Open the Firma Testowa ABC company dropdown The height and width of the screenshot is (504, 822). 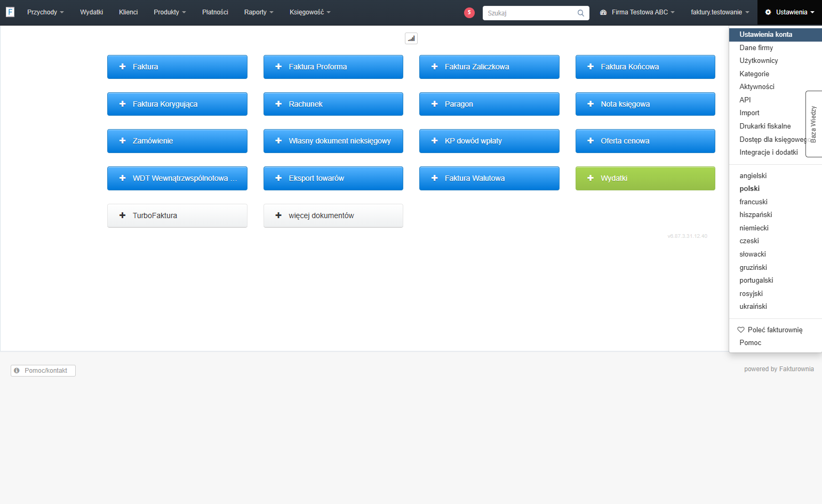pos(637,12)
